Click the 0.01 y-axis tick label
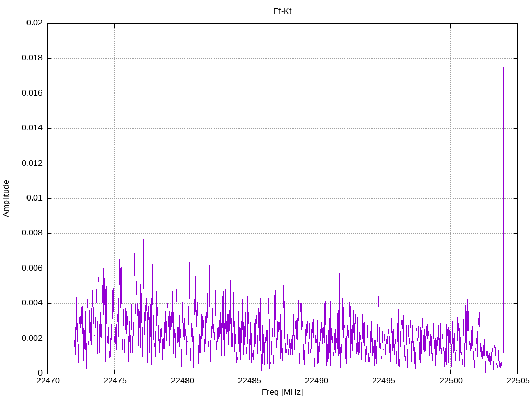 point(34,198)
